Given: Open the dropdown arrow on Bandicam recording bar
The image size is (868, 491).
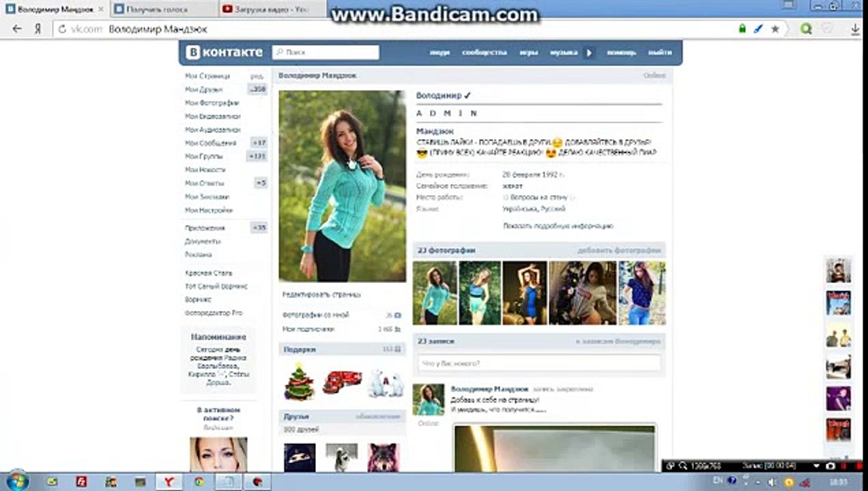Looking at the screenshot, I should [x=816, y=466].
